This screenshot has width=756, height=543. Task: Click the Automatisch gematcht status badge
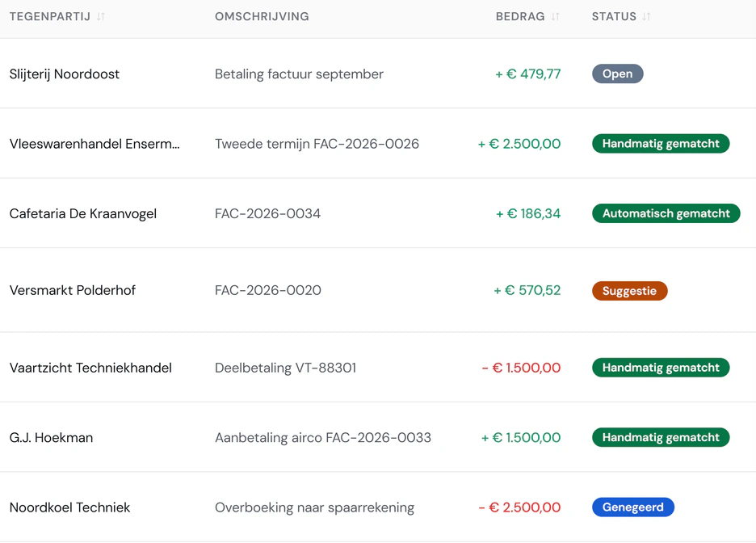[x=666, y=213]
